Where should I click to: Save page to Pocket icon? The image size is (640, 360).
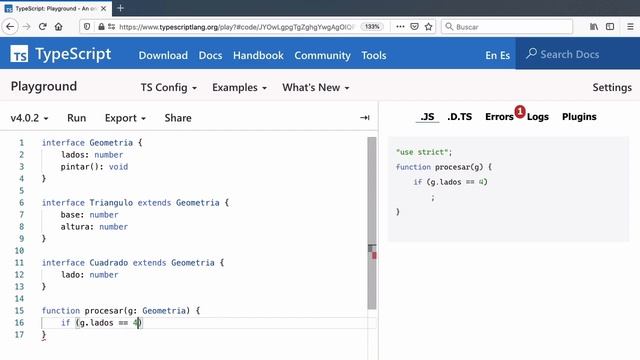(414, 27)
